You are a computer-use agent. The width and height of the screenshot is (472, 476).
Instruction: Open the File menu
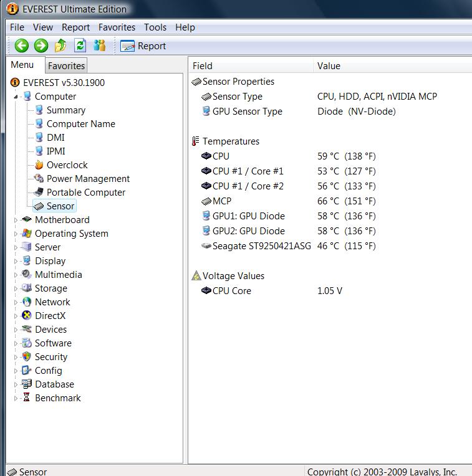tap(17, 27)
